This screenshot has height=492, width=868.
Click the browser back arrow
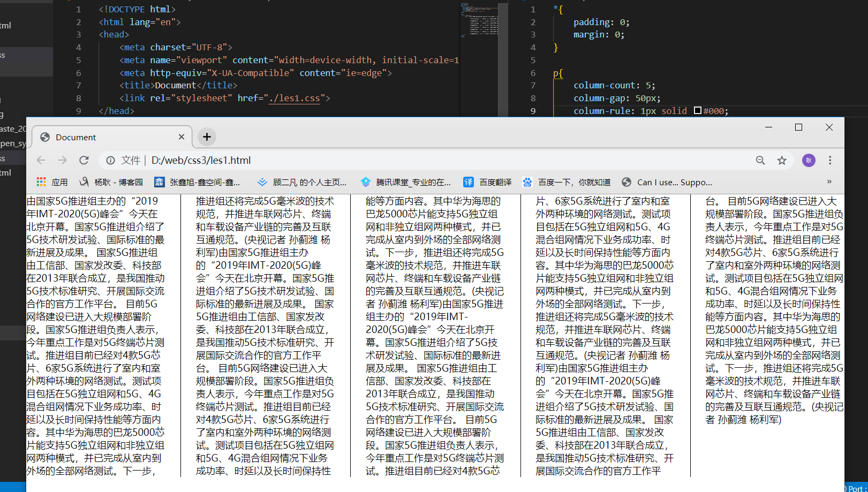(x=41, y=160)
